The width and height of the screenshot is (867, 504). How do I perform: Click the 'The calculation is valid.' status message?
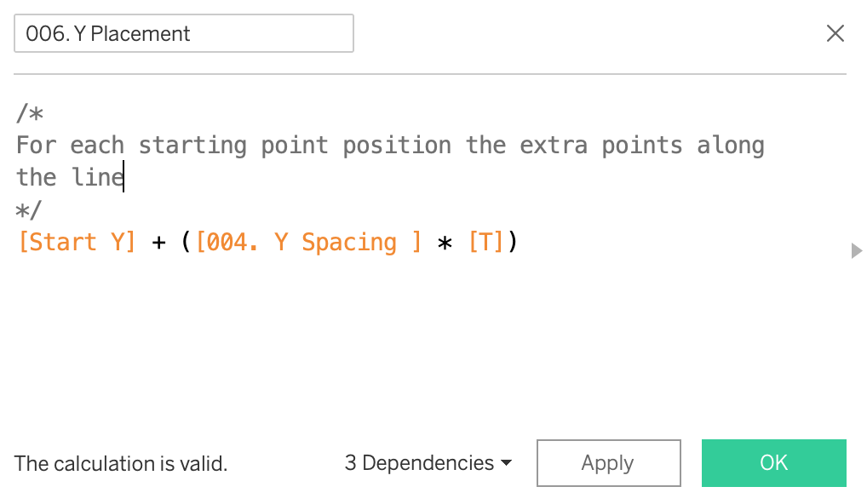(x=121, y=464)
